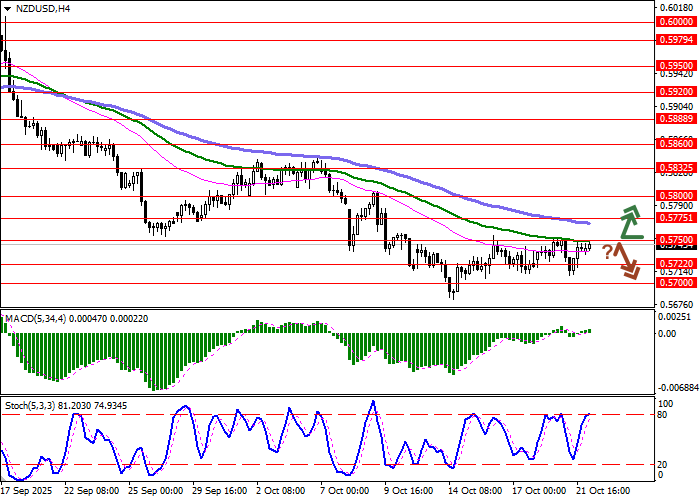The width and height of the screenshot is (700, 500).
Task: Click the 0.5860 red price label
Action: click(675, 144)
